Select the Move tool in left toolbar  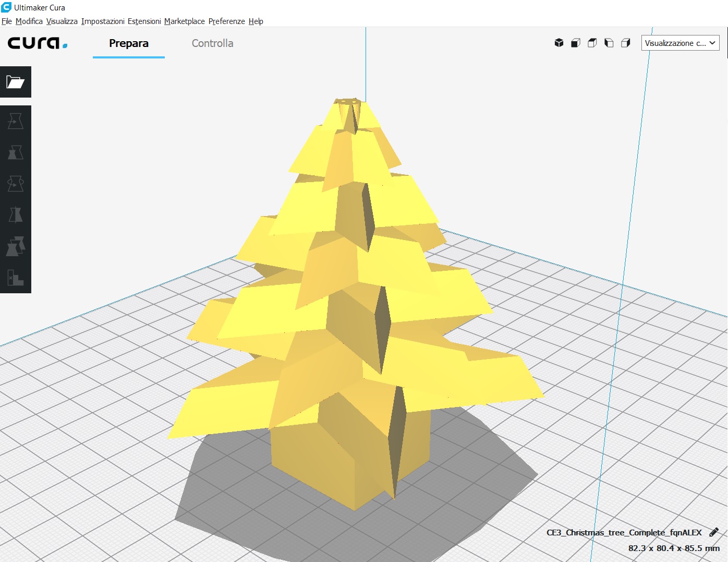[x=16, y=121]
